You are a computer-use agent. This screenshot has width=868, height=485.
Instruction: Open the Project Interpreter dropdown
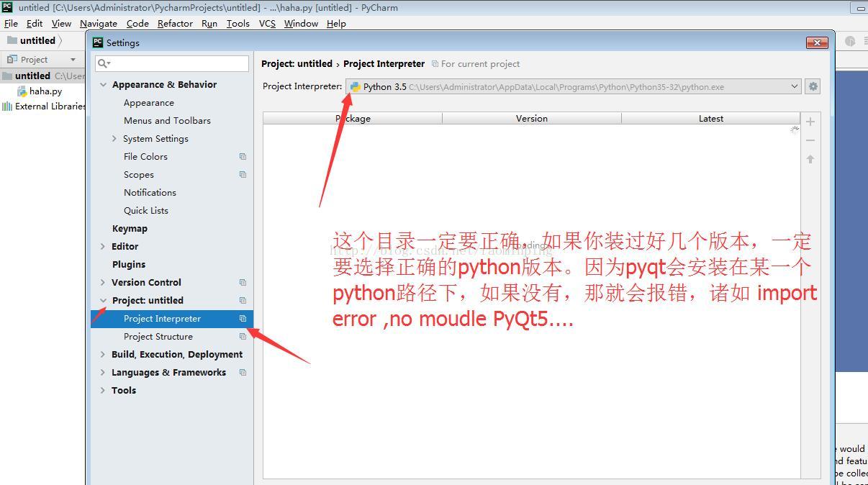pyautogui.click(x=794, y=86)
